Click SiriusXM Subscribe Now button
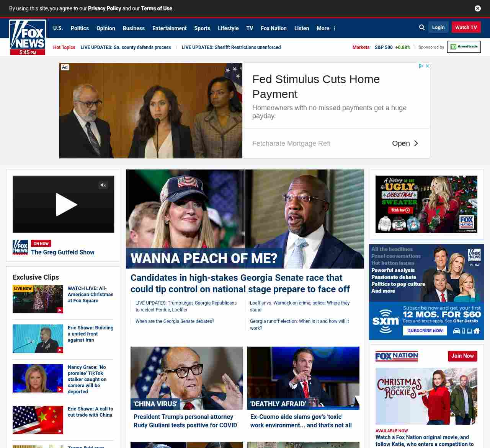490x448 pixels. (x=425, y=331)
